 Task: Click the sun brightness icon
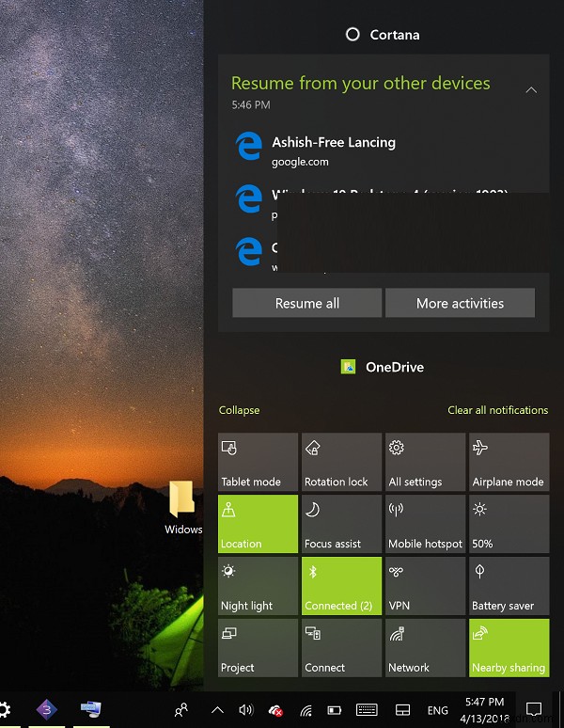pos(479,510)
